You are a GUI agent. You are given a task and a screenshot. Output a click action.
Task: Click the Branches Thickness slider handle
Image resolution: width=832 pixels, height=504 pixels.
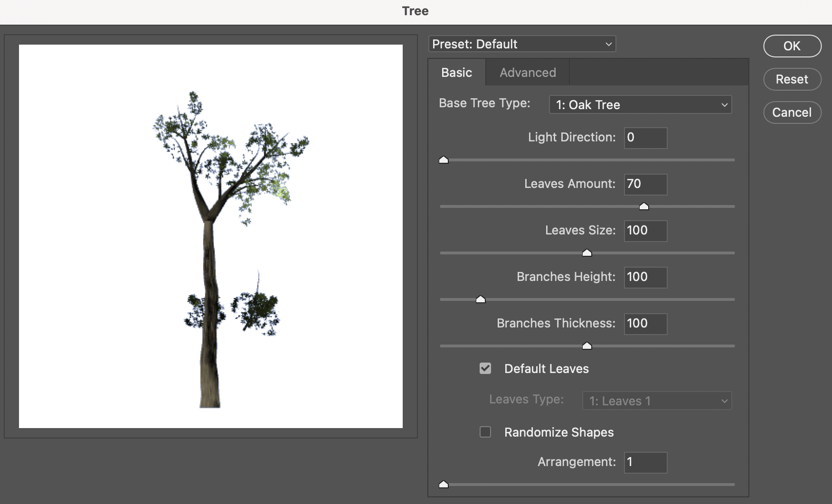586,346
